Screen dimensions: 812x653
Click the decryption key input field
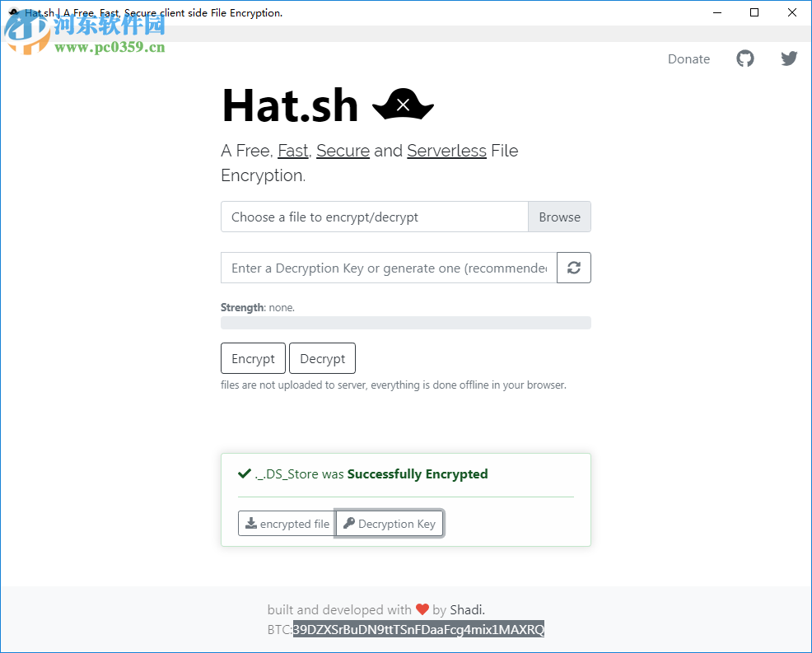click(x=387, y=267)
